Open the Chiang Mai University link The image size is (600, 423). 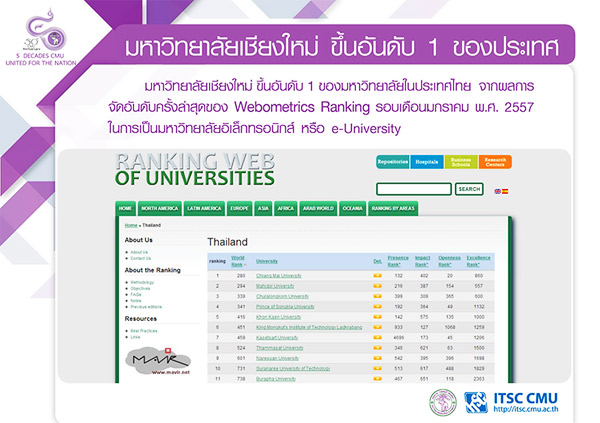pos(279,276)
